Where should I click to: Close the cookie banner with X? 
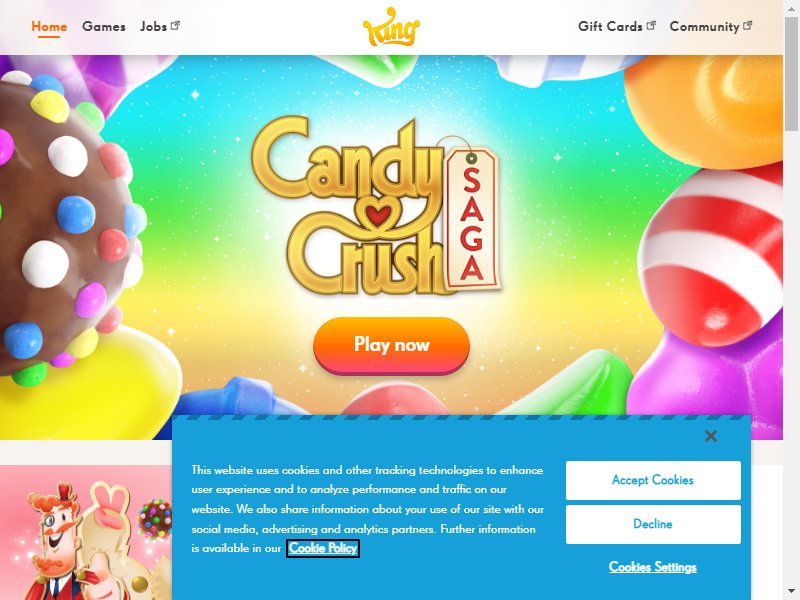[x=711, y=436]
